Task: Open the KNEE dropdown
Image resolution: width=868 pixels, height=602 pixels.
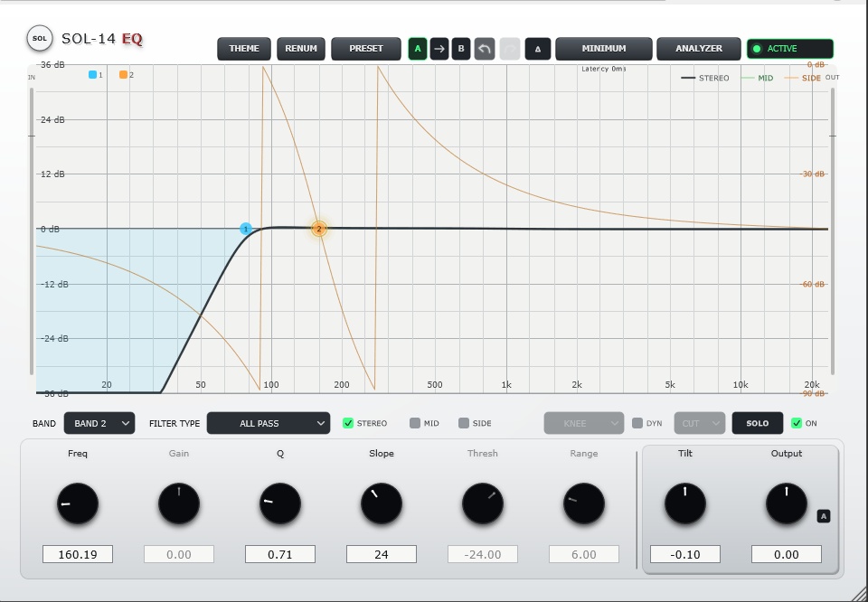Action: (x=584, y=423)
